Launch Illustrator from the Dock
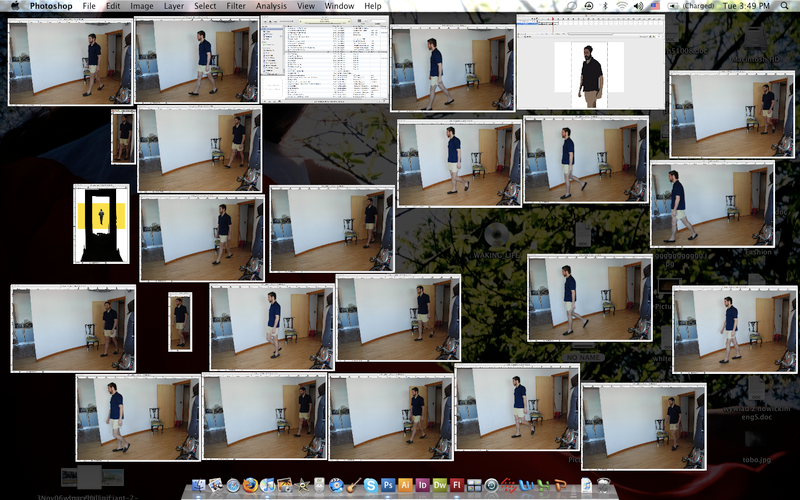This screenshot has width=800, height=500. tap(405, 485)
